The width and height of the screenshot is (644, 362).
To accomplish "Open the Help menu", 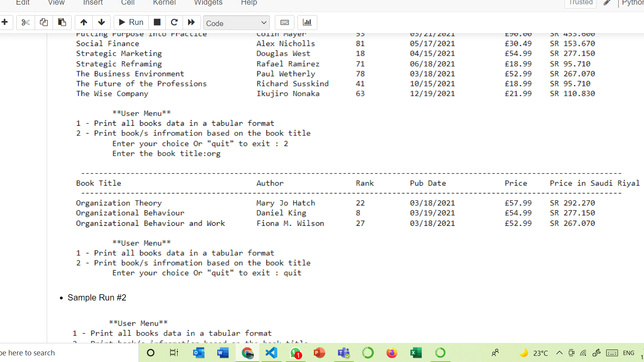I will (249, 3).
